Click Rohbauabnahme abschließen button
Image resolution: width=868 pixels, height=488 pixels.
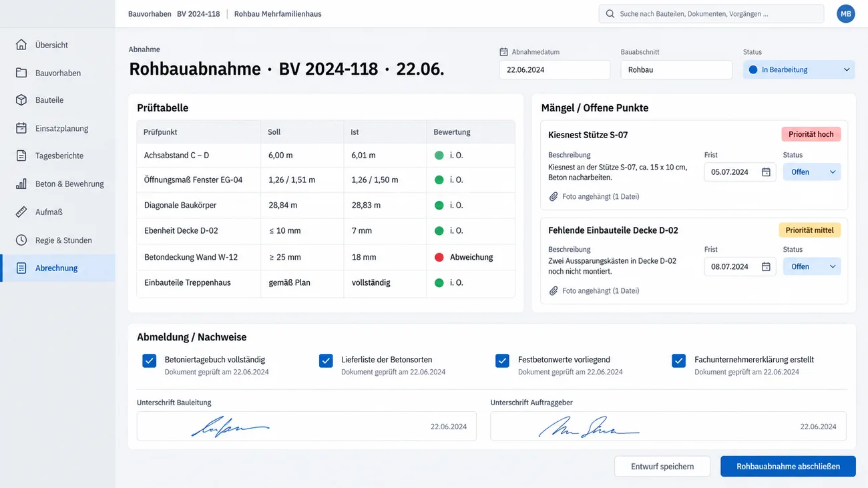pos(788,467)
